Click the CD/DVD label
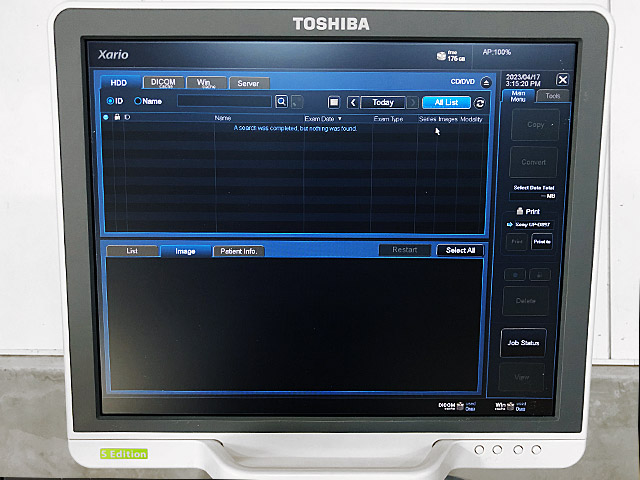 coord(462,82)
